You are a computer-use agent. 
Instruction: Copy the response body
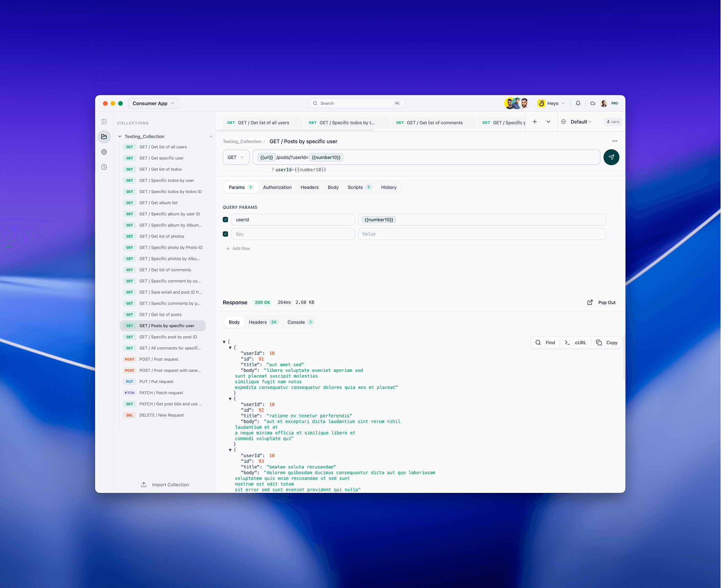607,342
